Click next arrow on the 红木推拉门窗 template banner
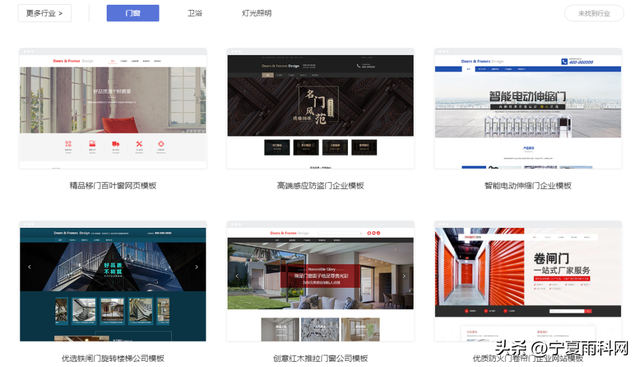Image resolution: width=640 pixels, height=367 pixels. point(404,276)
